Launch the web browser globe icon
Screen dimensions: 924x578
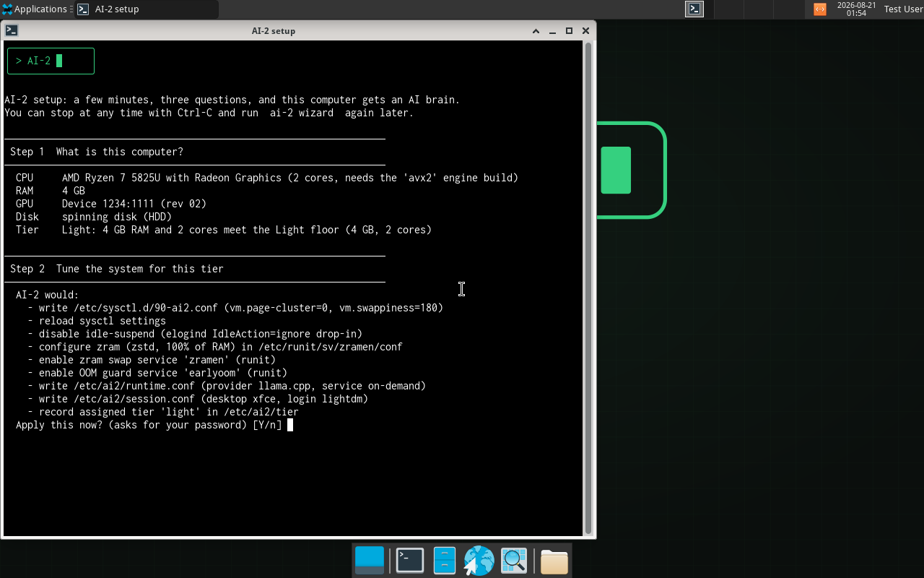(479, 561)
